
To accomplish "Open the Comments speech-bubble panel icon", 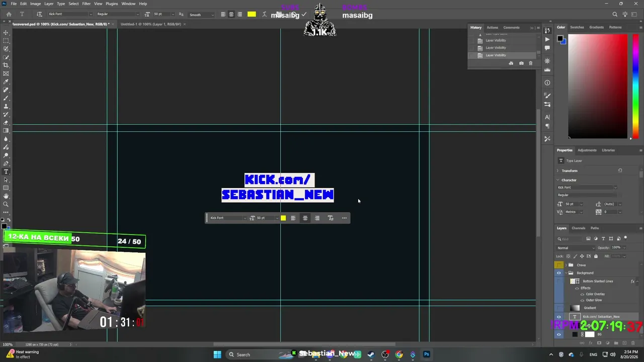I will [547, 48].
